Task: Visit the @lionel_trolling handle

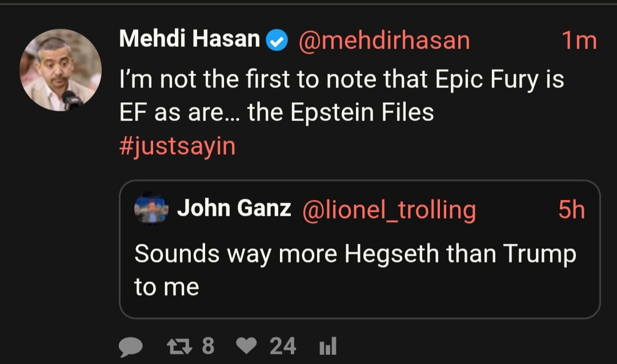Action: [x=388, y=210]
